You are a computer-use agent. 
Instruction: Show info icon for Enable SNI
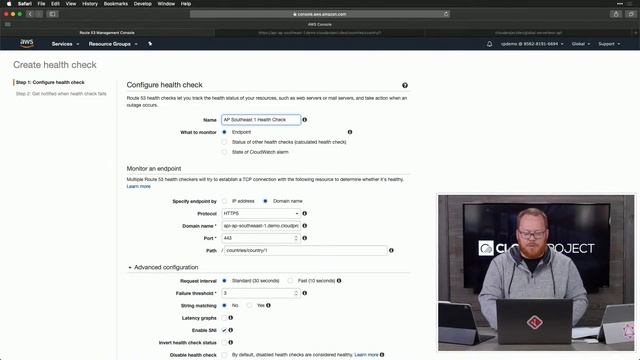pyautogui.click(x=231, y=330)
